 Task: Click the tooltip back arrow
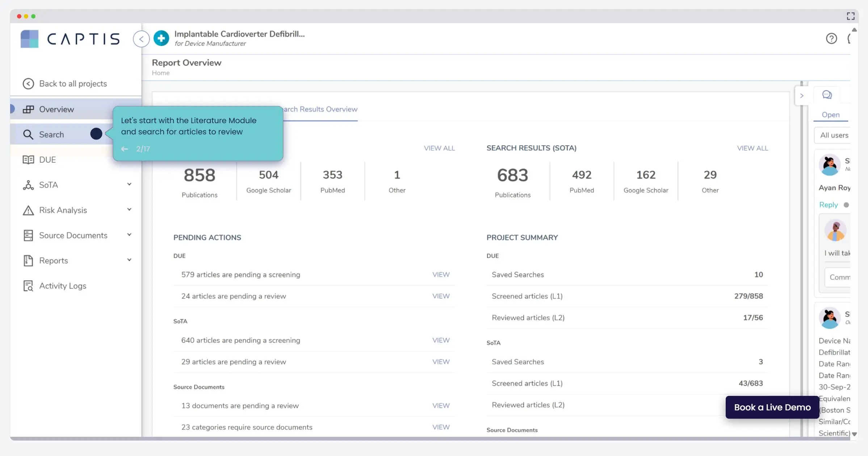coord(125,149)
